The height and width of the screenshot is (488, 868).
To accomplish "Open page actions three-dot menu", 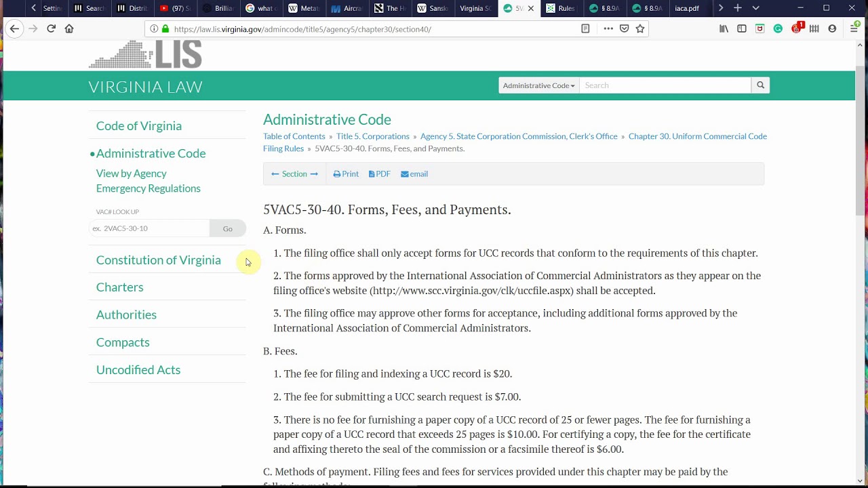I will pyautogui.click(x=608, y=28).
